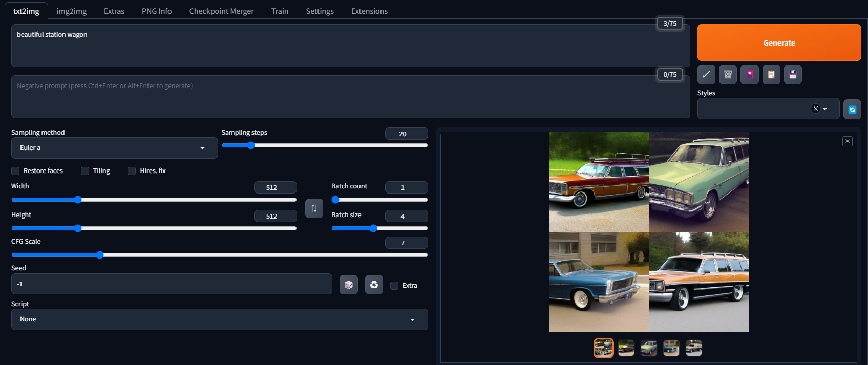This screenshot has height=365, width=868.
Task: Enable the Restore faces checkbox
Action: pyautogui.click(x=15, y=171)
